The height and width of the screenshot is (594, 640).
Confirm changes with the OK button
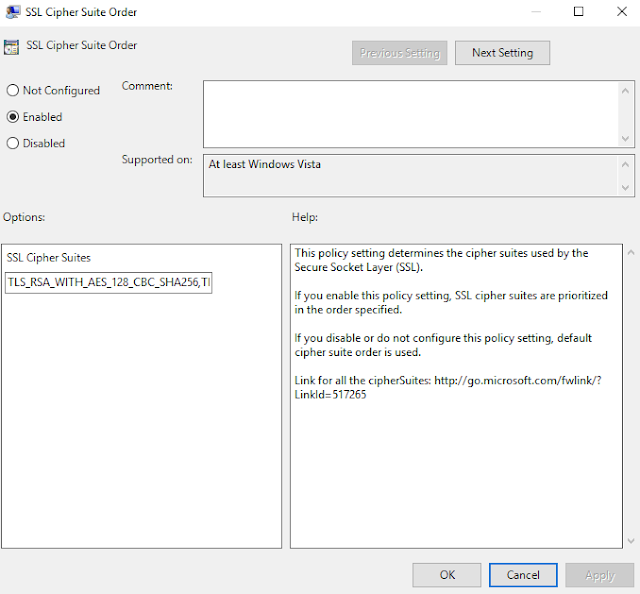coord(447,575)
